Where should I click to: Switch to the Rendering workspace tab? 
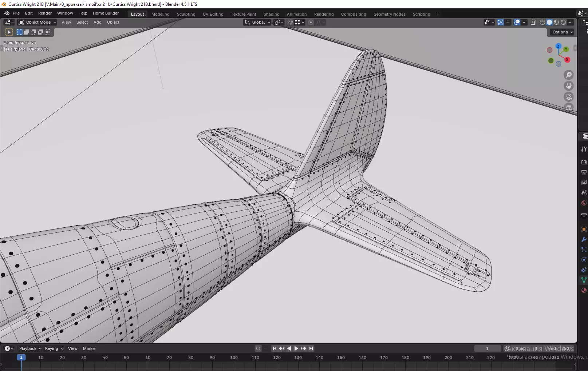click(324, 14)
